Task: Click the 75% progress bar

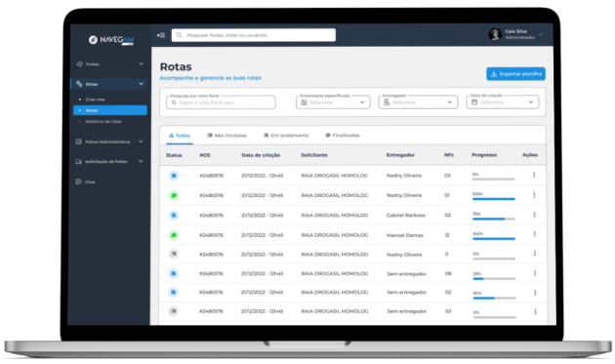Action: 494,219
